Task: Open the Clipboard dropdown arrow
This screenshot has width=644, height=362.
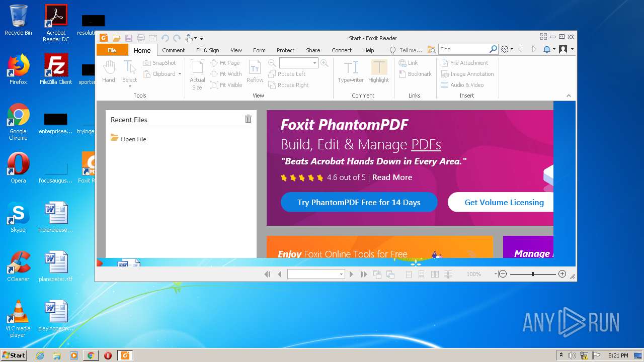Action: coord(180,74)
